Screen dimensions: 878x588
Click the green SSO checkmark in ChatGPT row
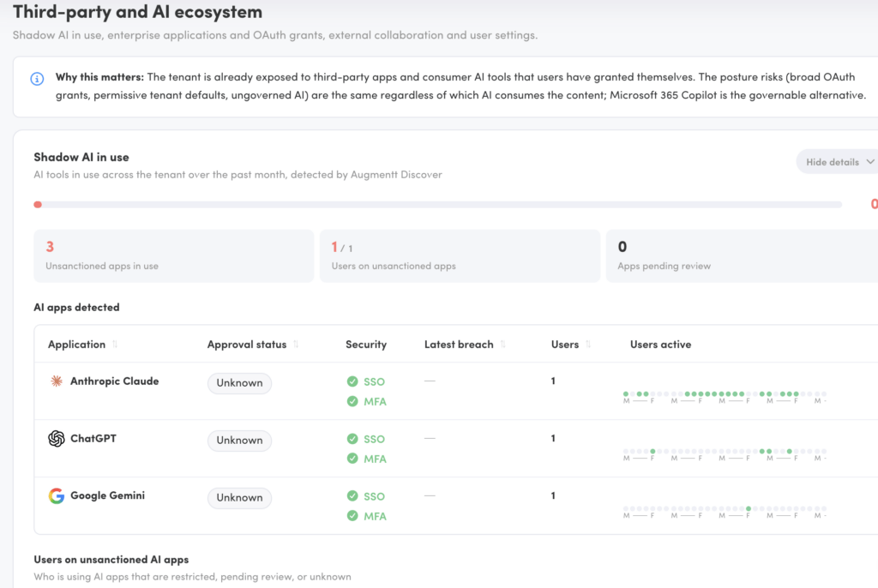[352, 439]
